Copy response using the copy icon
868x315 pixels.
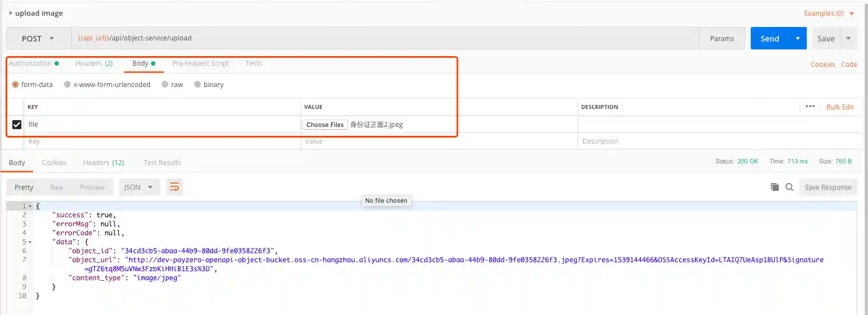pos(775,187)
